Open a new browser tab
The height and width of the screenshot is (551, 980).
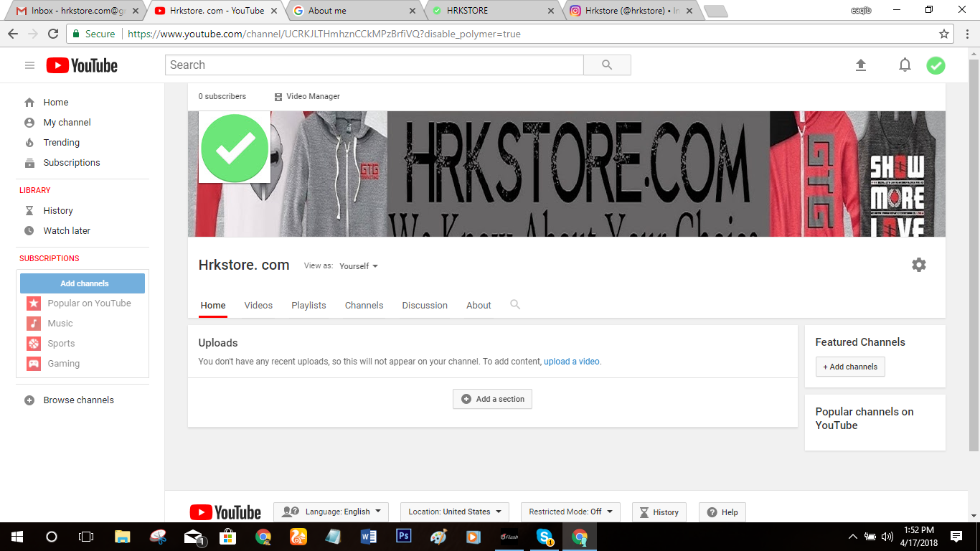[x=716, y=11]
